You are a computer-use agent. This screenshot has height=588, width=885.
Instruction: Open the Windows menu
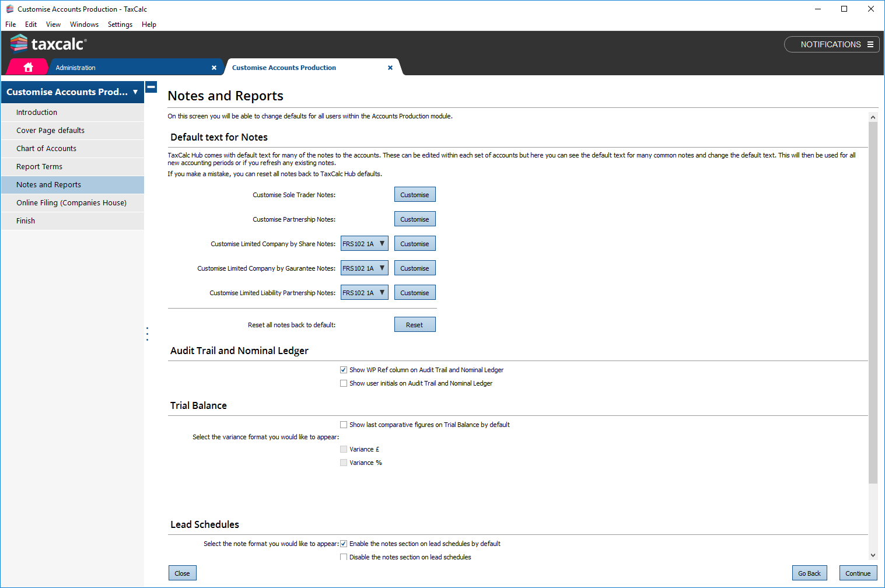point(84,24)
